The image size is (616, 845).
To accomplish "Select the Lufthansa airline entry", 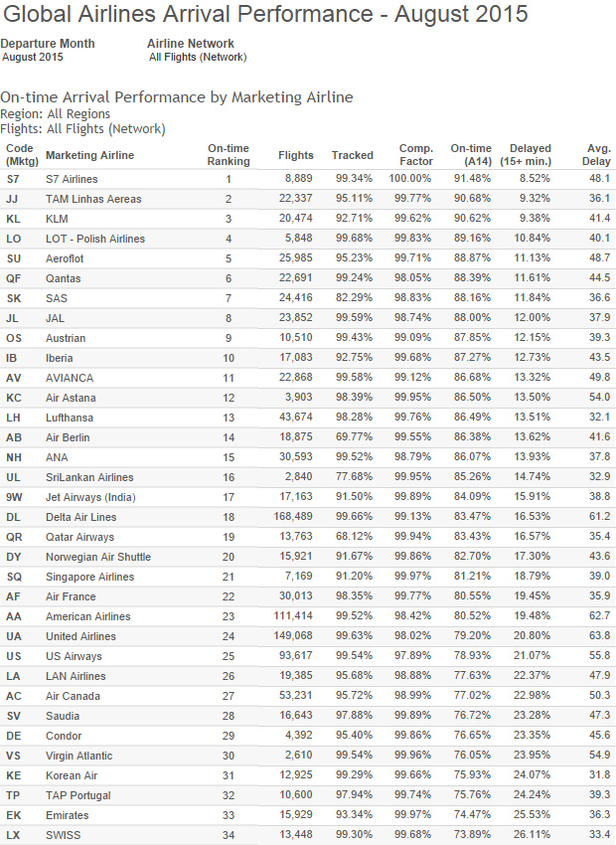I will tap(70, 418).
